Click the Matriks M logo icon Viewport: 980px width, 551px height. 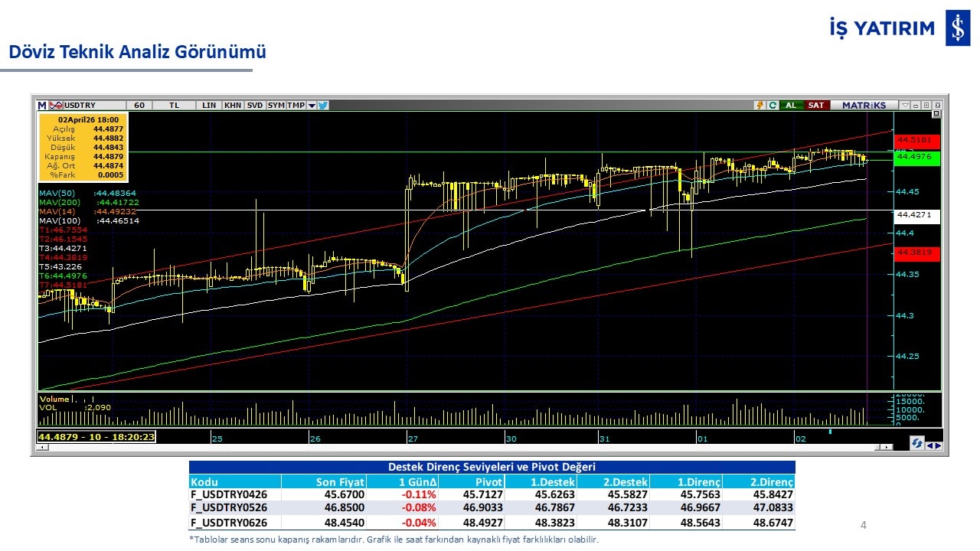42,105
